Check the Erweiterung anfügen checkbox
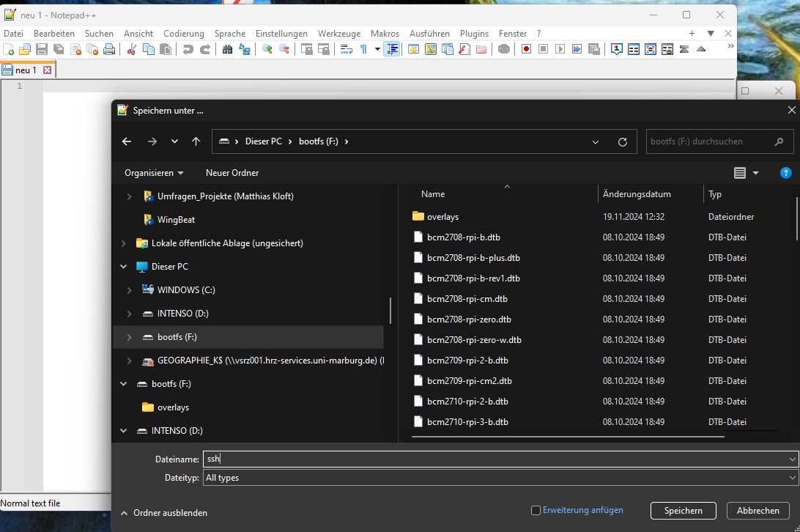This screenshot has width=800, height=532. 536,511
